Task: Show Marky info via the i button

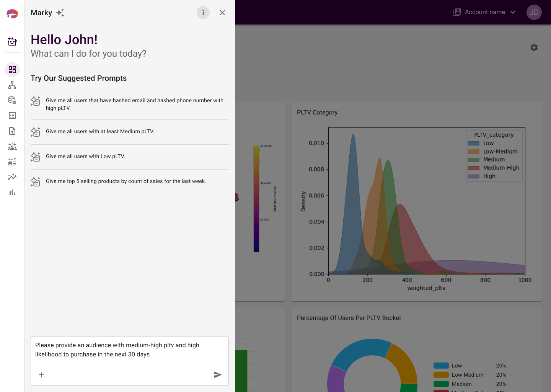Action: (203, 13)
